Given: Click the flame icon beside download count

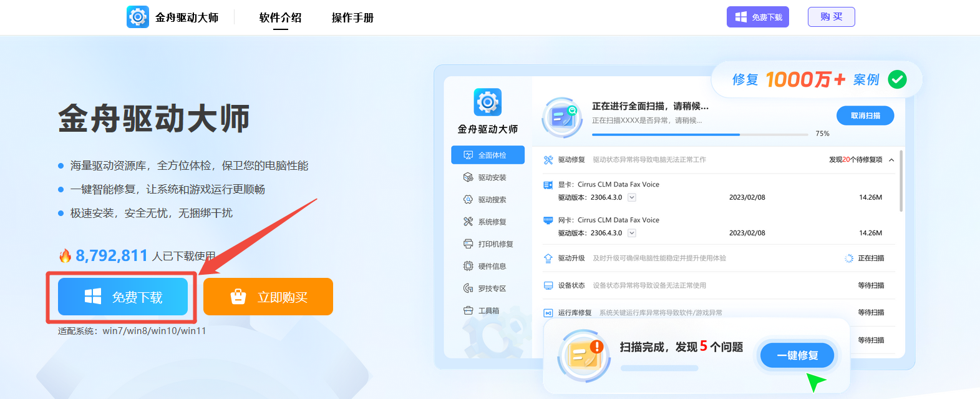Looking at the screenshot, I should coord(65,255).
